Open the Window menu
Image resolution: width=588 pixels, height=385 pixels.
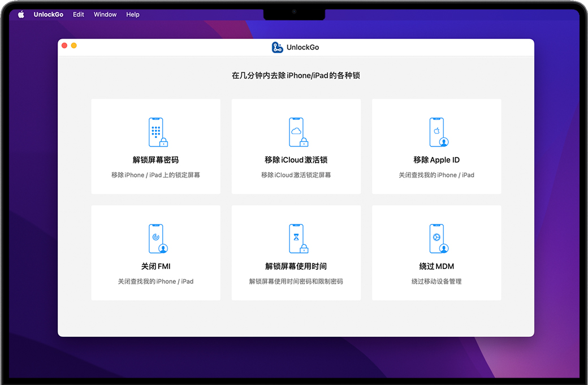pyautogui.click(x=105, y=15)
